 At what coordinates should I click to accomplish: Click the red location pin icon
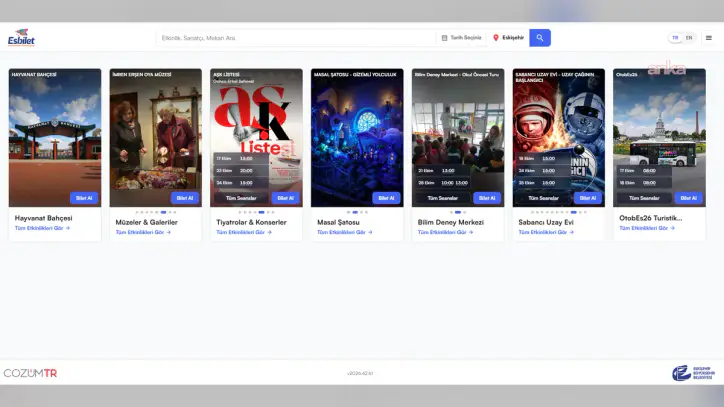[x=496, y=38]
